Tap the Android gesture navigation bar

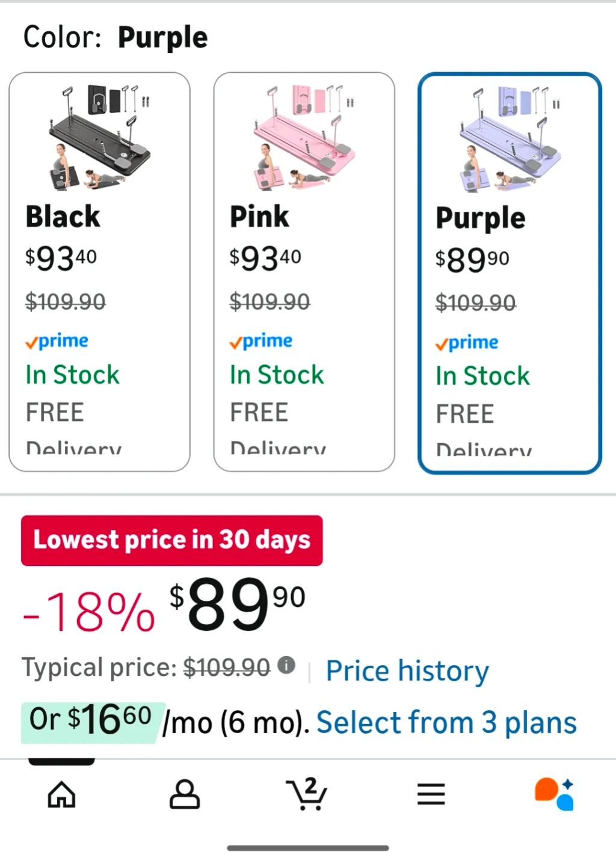coord(307,848)
